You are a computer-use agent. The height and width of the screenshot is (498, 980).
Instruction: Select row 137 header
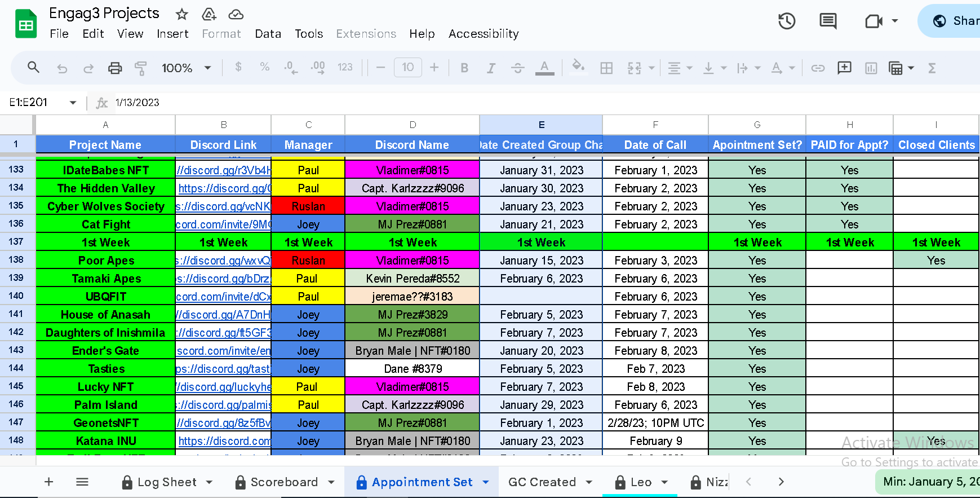tap(16, 242)
